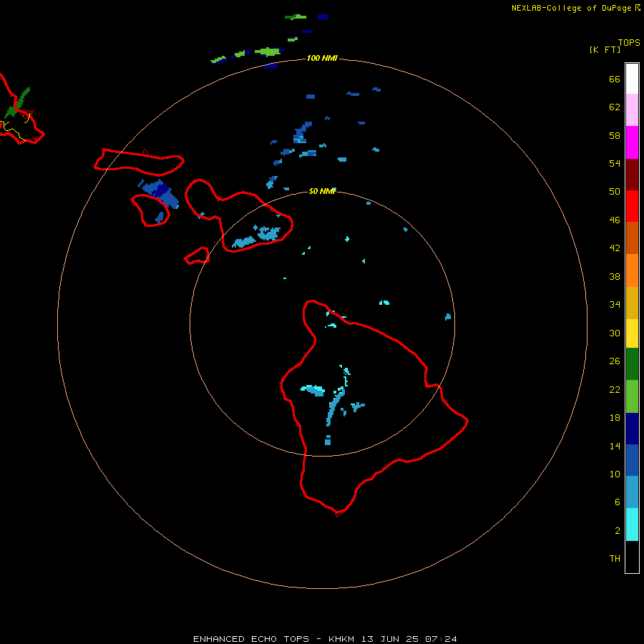Click the legend value 50
The width and height of the screenshot is (644, 644).
point(615,192)
